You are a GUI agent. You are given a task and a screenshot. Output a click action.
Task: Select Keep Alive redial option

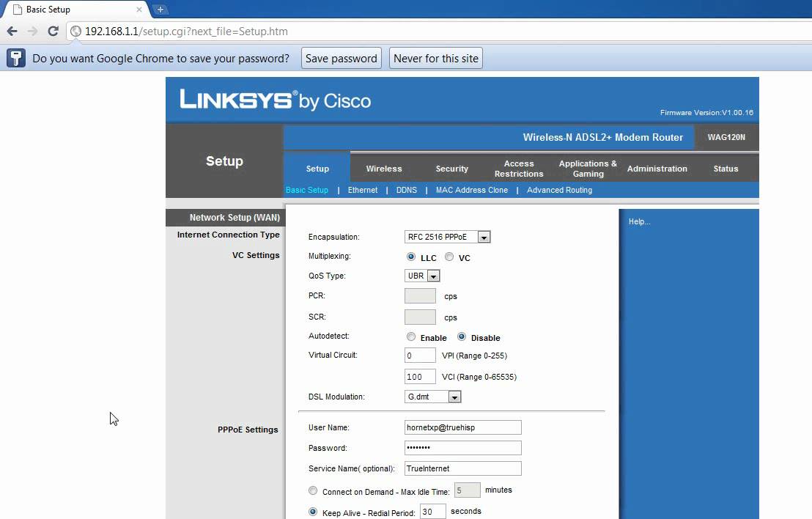(x=313, y=512)
